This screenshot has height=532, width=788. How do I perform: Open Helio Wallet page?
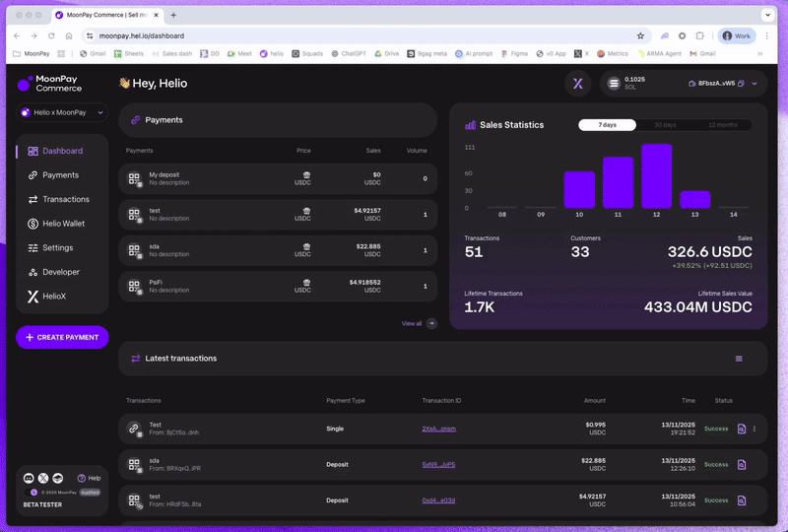tap(56, 224)
